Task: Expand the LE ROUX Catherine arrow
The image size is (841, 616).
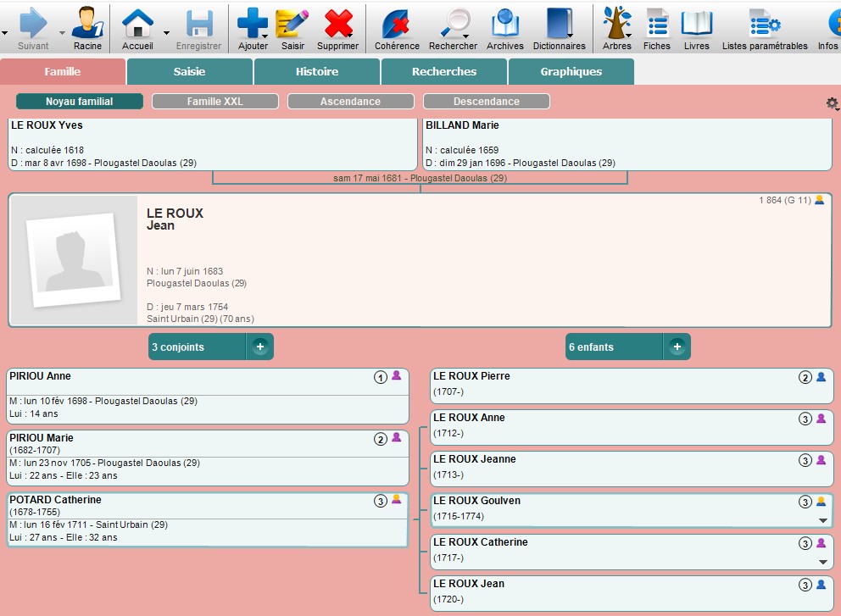Action: tap(822, 562)
